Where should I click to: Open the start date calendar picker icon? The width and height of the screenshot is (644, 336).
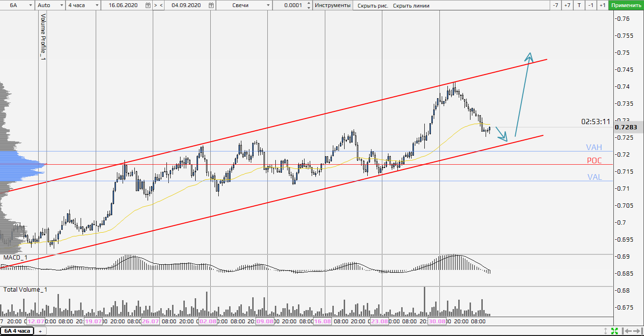pos(148,5)
